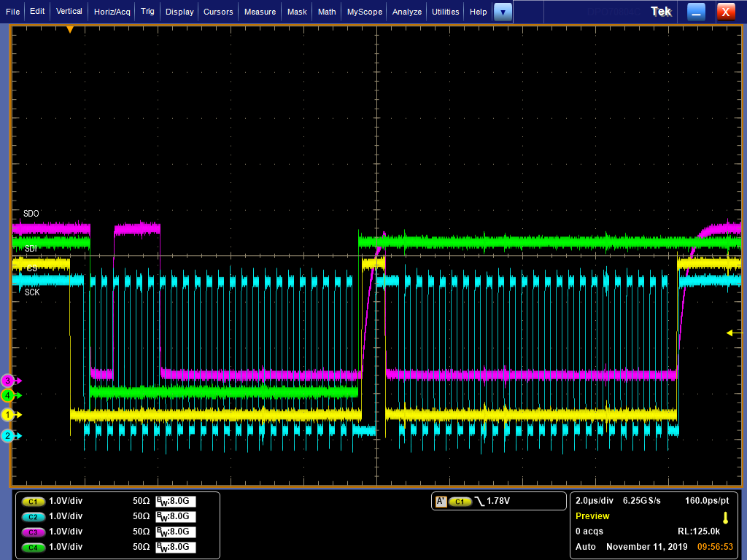Select the C2 cyan channel badge

point(34,517)
